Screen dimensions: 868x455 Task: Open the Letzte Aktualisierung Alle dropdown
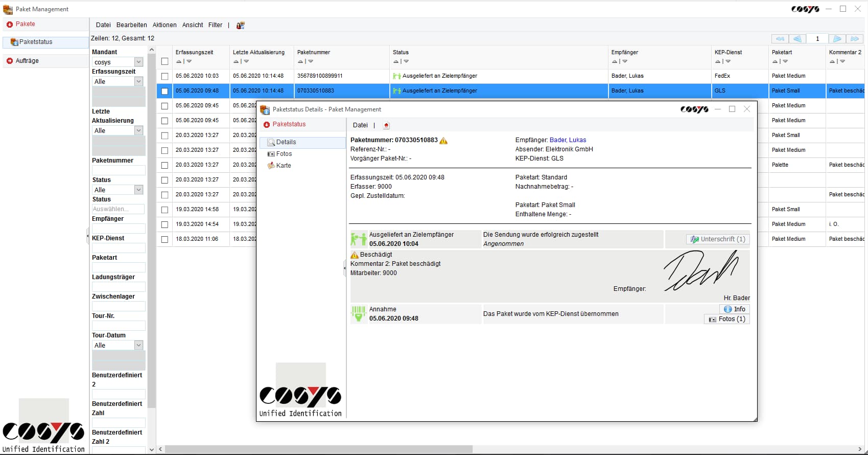[138, 130]
